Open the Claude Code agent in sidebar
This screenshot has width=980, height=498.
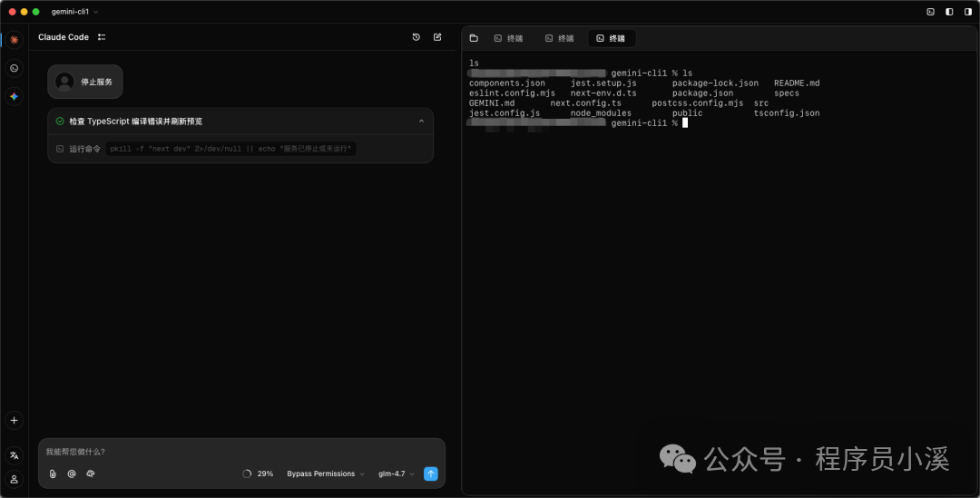[x=14, y=40]
